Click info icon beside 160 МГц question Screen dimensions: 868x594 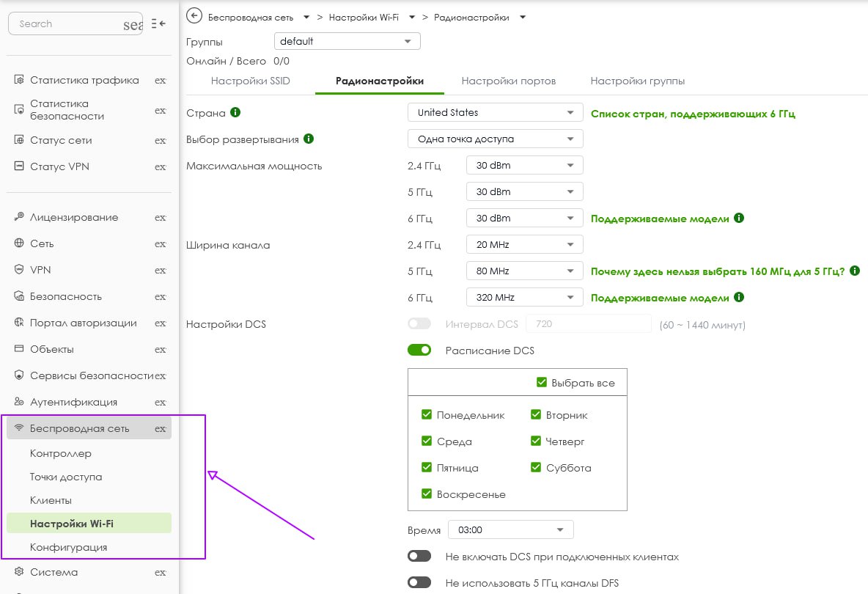855,271
